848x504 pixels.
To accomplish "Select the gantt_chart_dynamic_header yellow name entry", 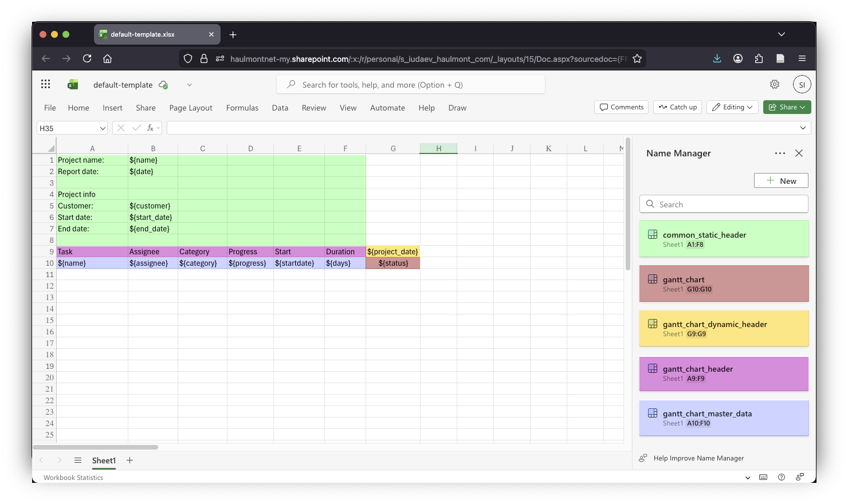I will pos(724,328).
